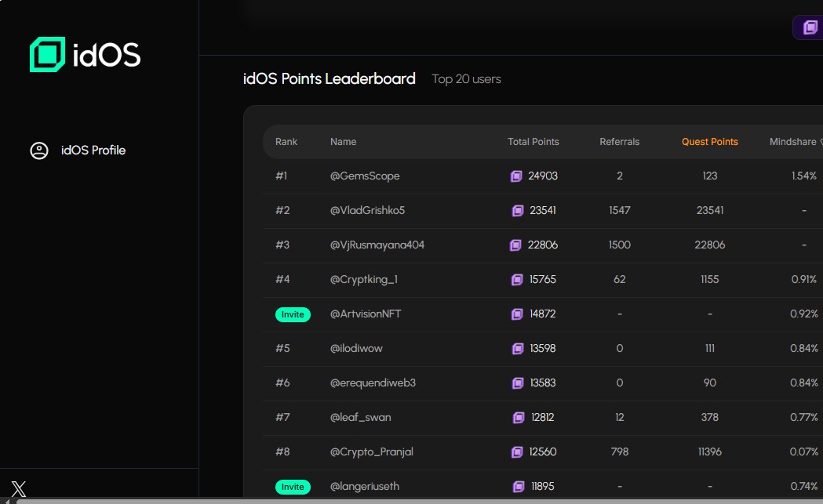Click the rank #2 cell
The image size is (823, 504).
point(282,210)
